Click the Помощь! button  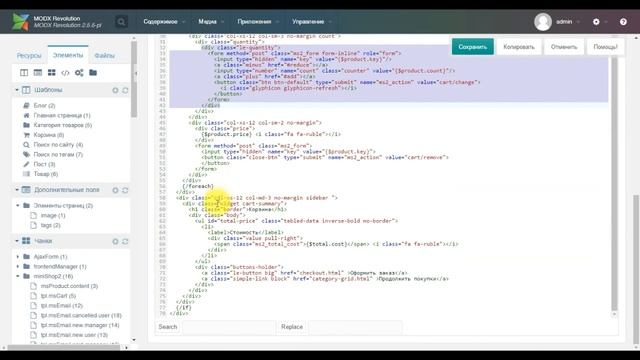(x=605, y=47)
